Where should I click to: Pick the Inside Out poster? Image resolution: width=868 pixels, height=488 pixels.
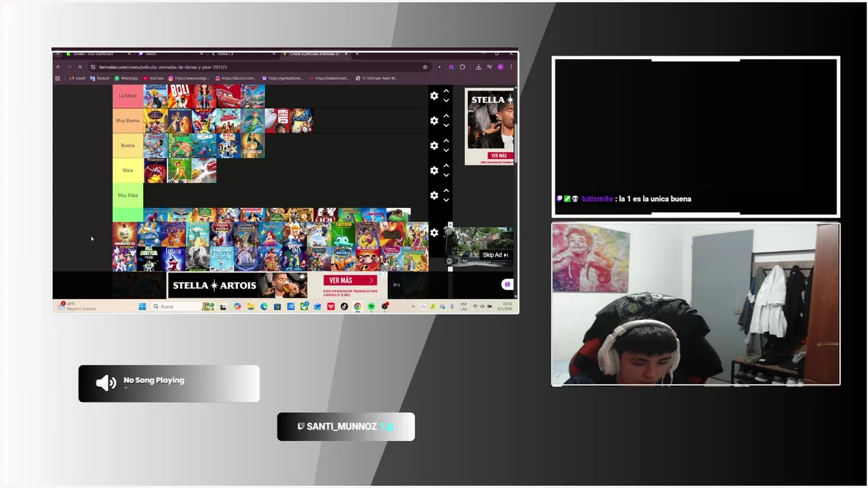(294, 259)
